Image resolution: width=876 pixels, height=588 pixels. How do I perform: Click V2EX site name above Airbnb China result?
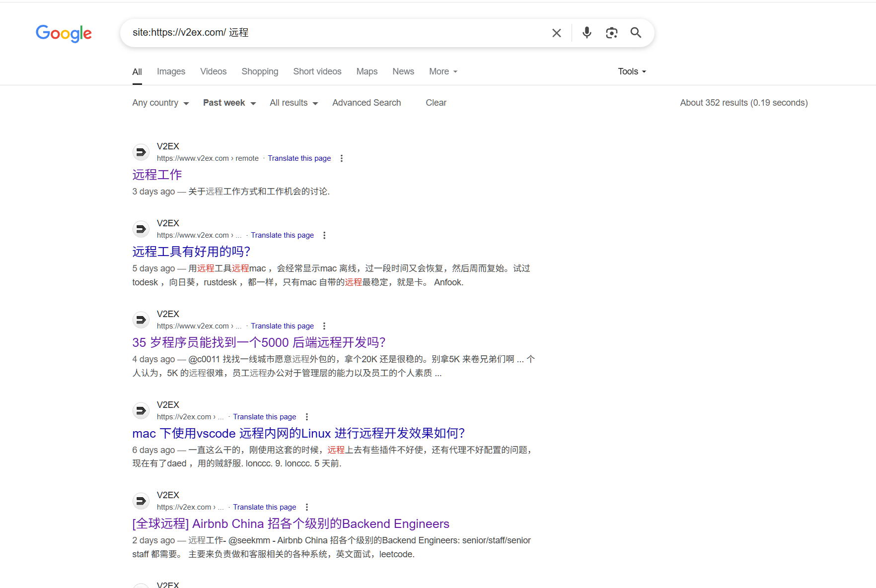coord(168,495)
